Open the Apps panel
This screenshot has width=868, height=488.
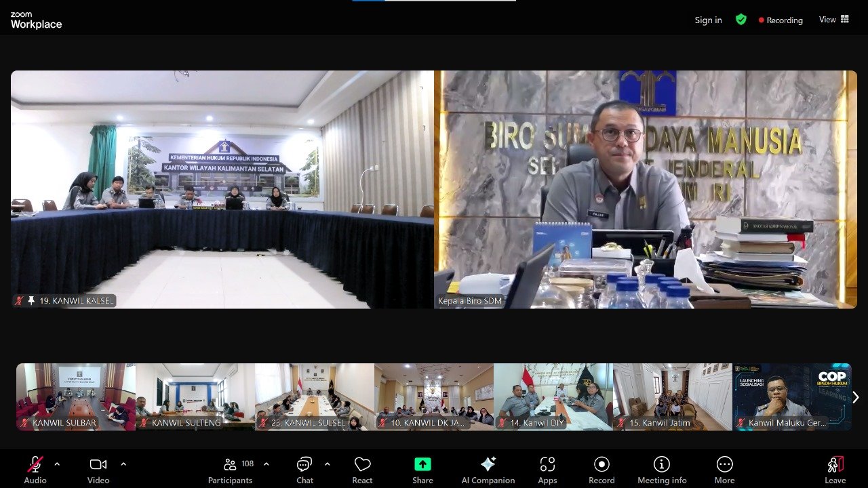pos(547,469)
